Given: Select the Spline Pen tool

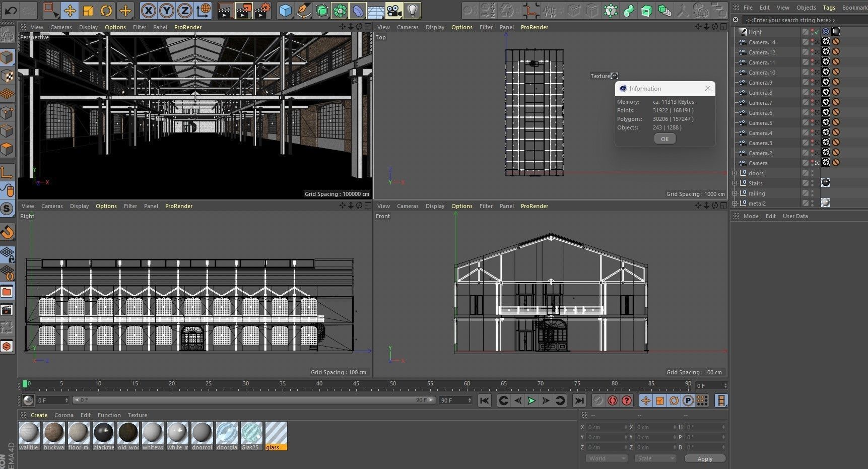Looking at the screenshot, I should pos(304,10).
